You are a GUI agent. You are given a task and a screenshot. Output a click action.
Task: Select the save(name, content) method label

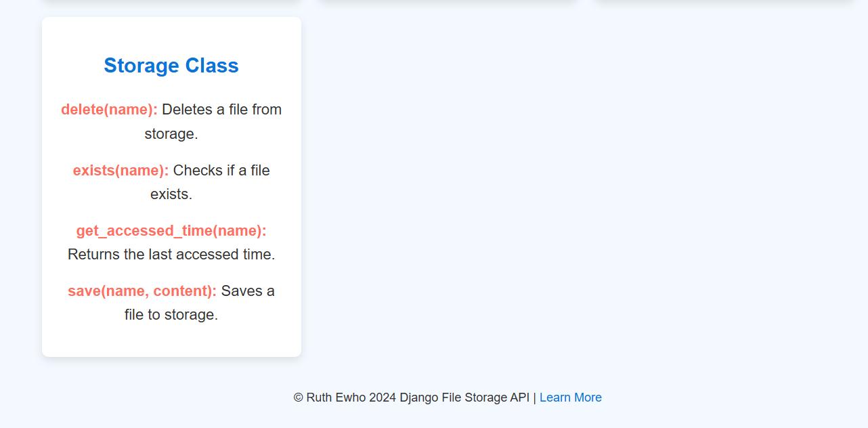point(142,291)
